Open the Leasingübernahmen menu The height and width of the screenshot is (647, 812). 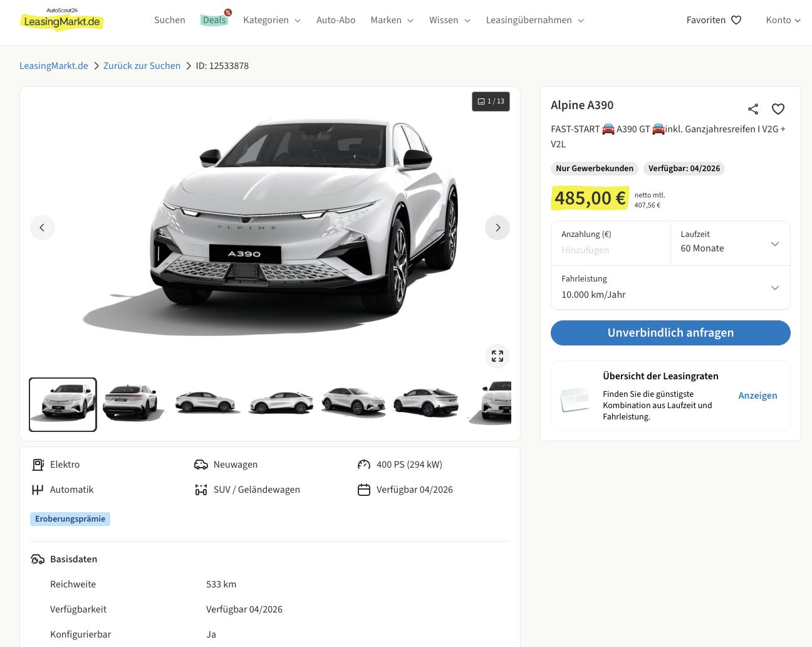click(534, 20)
